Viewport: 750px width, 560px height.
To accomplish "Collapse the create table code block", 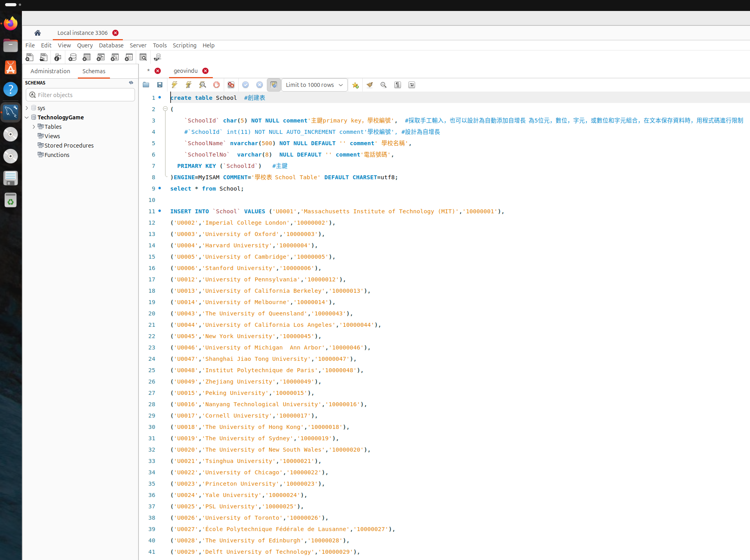I will coord(165,109).
